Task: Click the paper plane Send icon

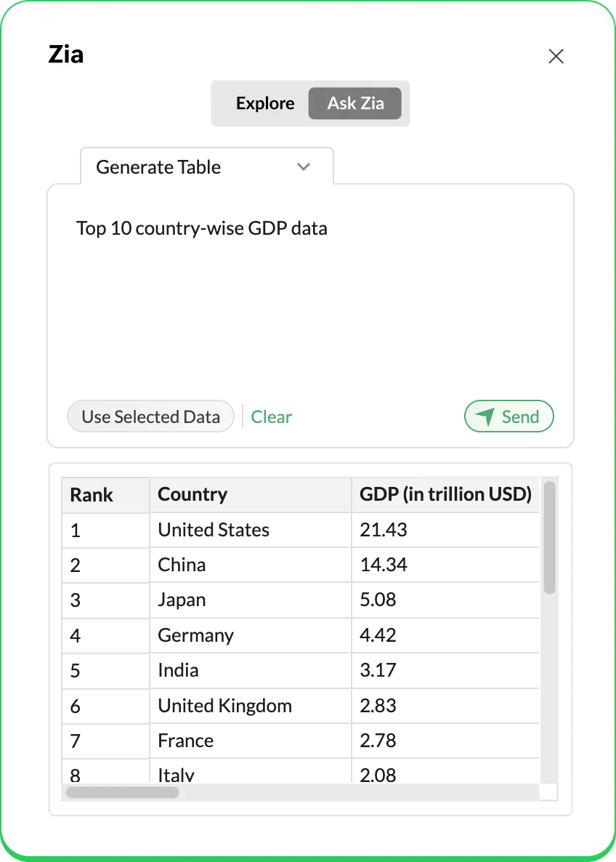Action: coord(485,416)
